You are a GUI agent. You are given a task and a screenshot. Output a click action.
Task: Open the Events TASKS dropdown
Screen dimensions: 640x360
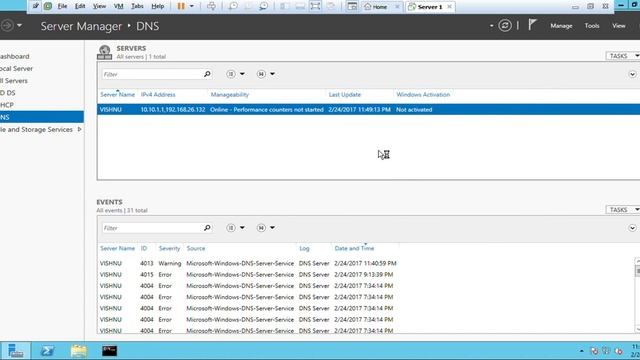coord(622,210)
